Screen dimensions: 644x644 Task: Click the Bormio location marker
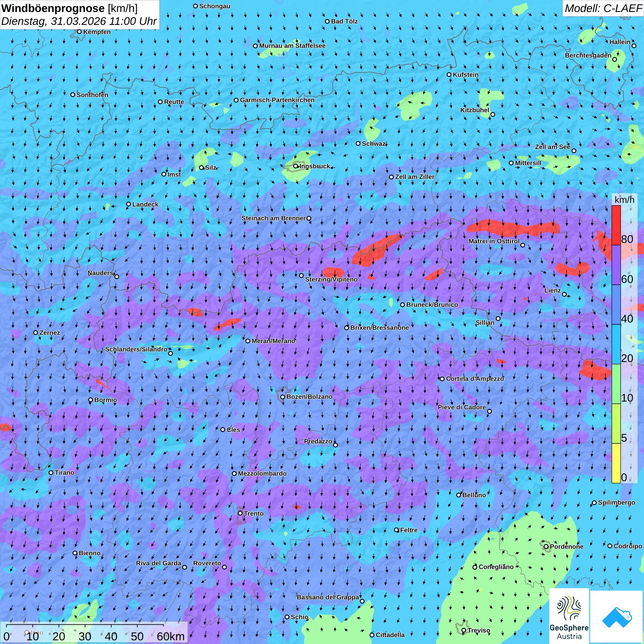(91, 400)
